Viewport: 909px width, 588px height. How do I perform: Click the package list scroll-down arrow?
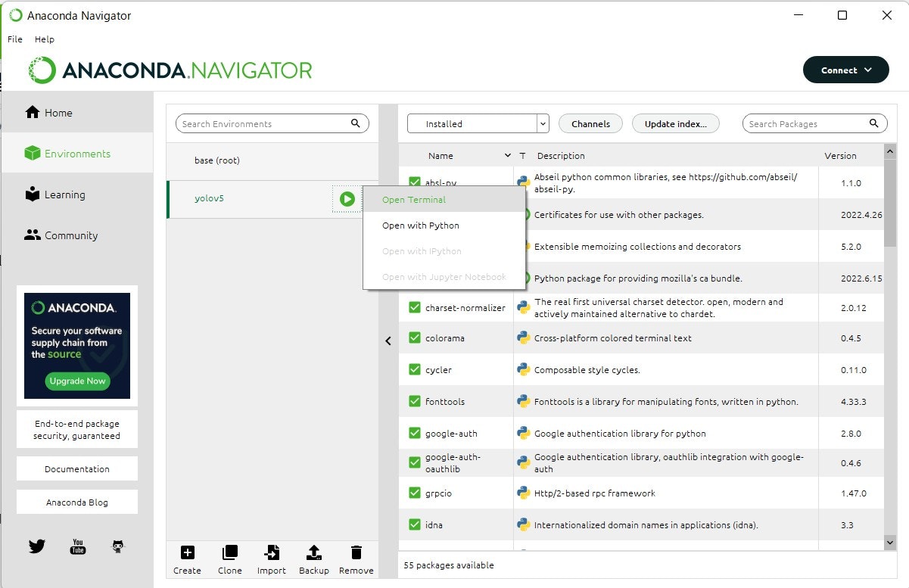point(890,543)
